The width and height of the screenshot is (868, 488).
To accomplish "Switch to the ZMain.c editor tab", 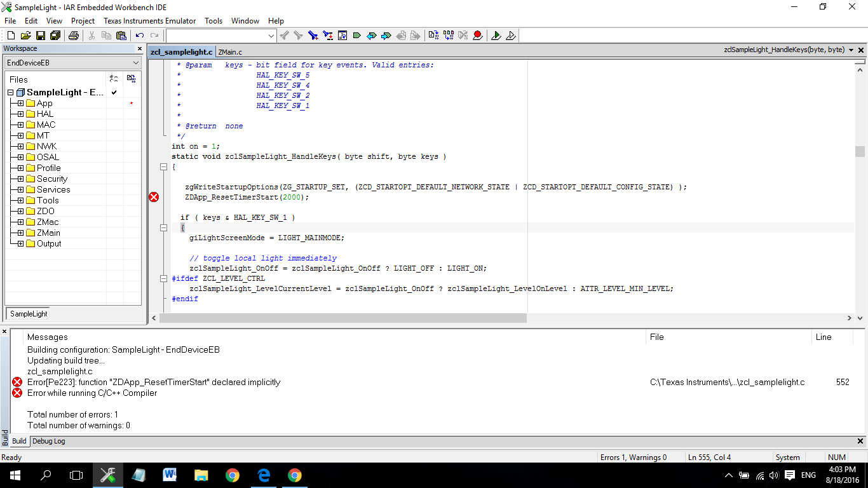I will [x=230, y=52].
